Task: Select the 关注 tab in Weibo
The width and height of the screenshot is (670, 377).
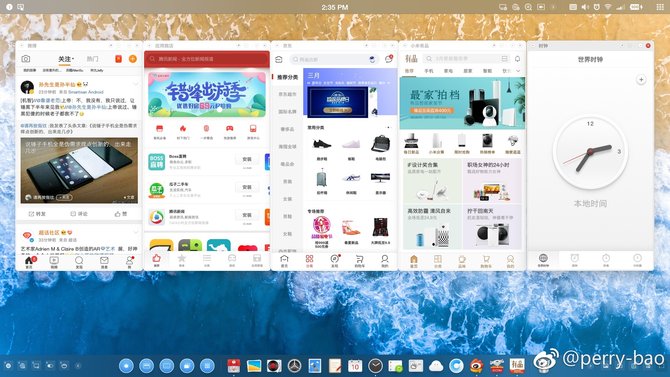Action: [x=66, y=59]
